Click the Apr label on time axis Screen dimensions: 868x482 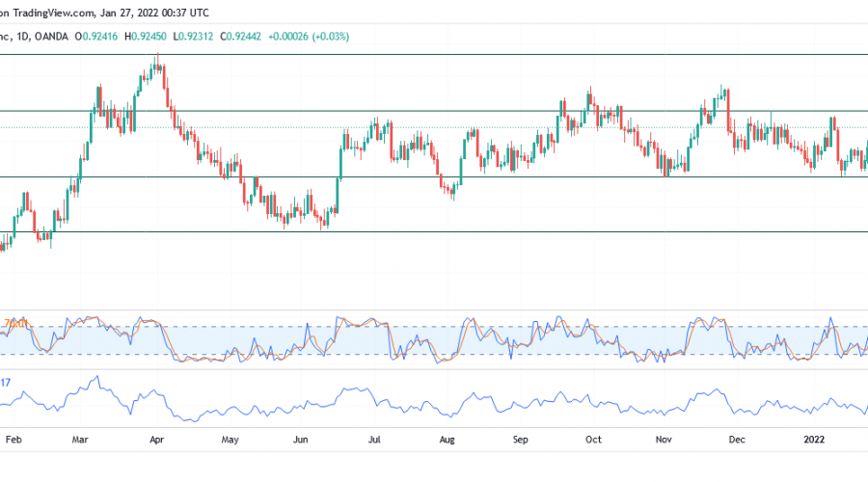tap(156, 440)
